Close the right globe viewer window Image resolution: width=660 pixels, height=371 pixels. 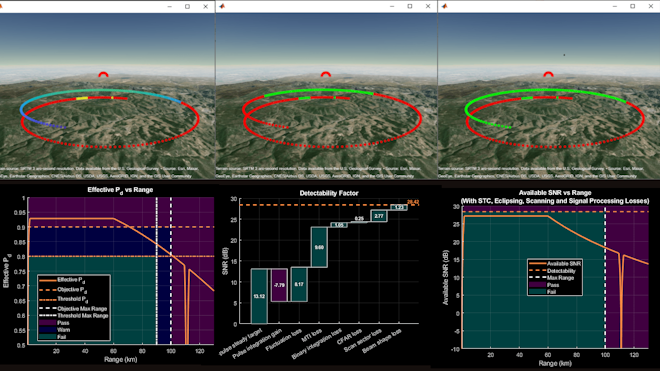[x=650, y=6]
